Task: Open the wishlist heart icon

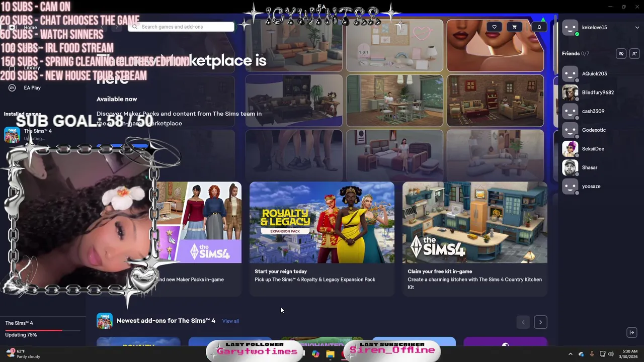Action: 494,27
